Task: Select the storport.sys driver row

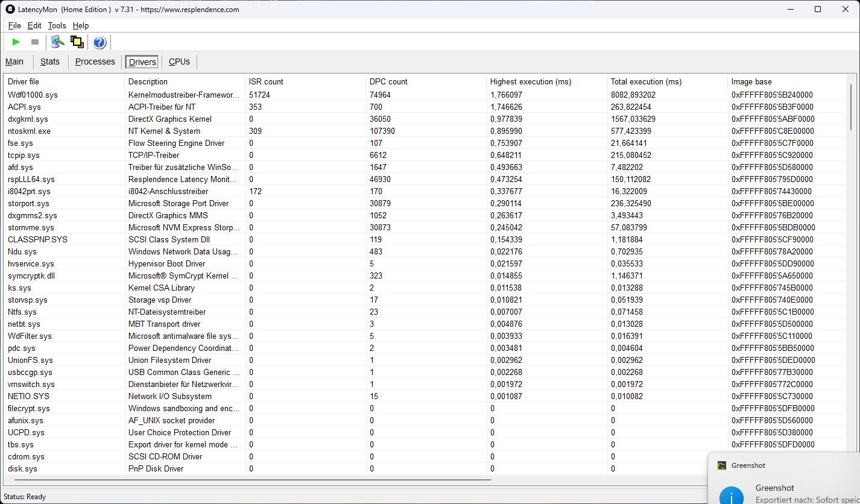Action: pos(425,203)
